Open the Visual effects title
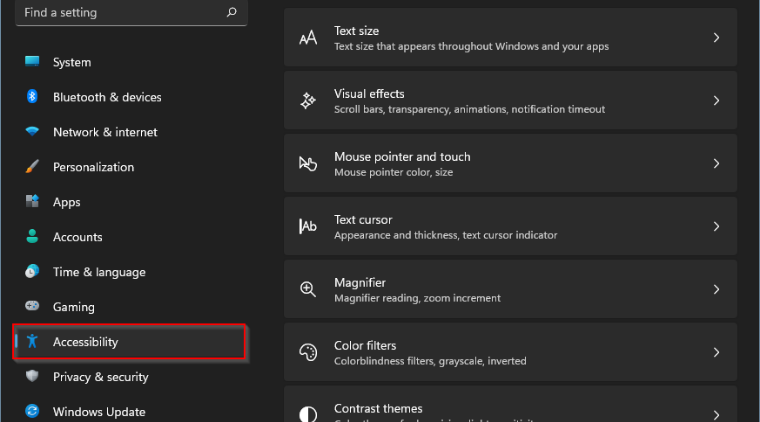760x422 pixels. [x=369, y=94]
